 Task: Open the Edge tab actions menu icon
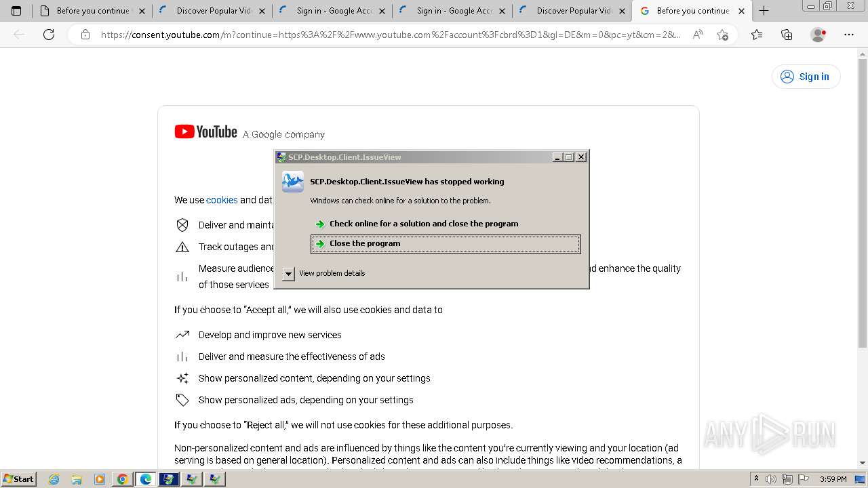[16, 11]
